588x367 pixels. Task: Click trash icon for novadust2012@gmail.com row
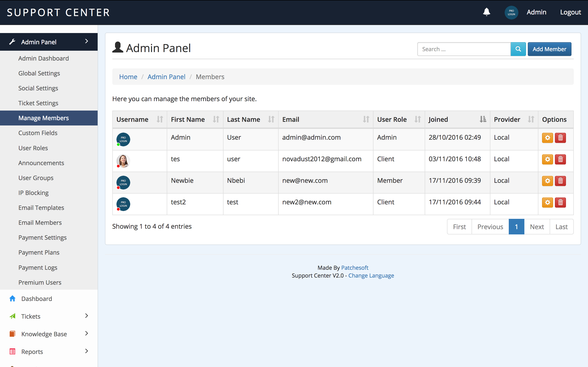(x=560, y=159)
